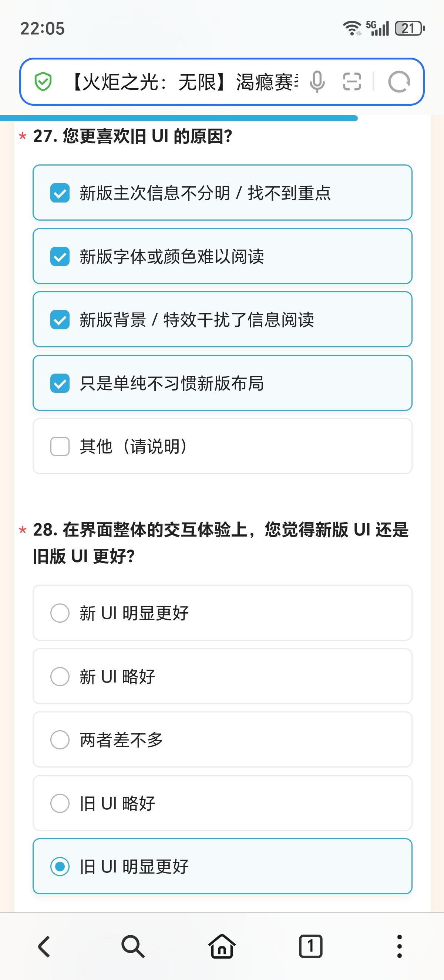444x980 pixels.
Task: Open the tabs switcher showing 1 tab
Action: coord(310,946)
